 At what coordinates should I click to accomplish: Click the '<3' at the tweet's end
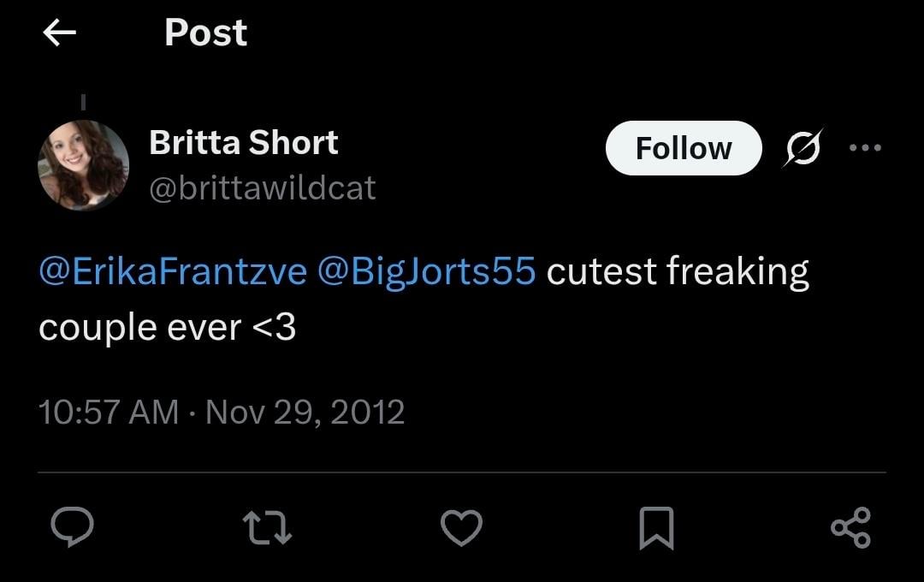pos(274,327)
